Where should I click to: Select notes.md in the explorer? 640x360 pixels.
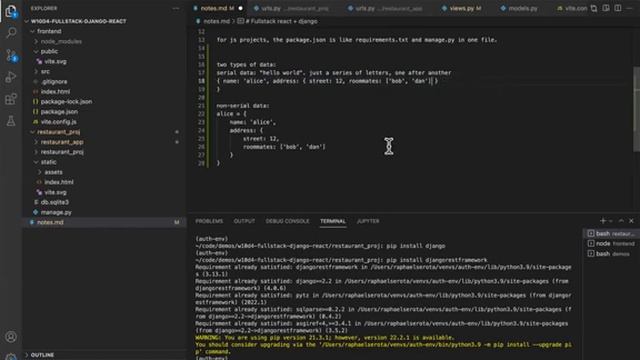[50, 222]
